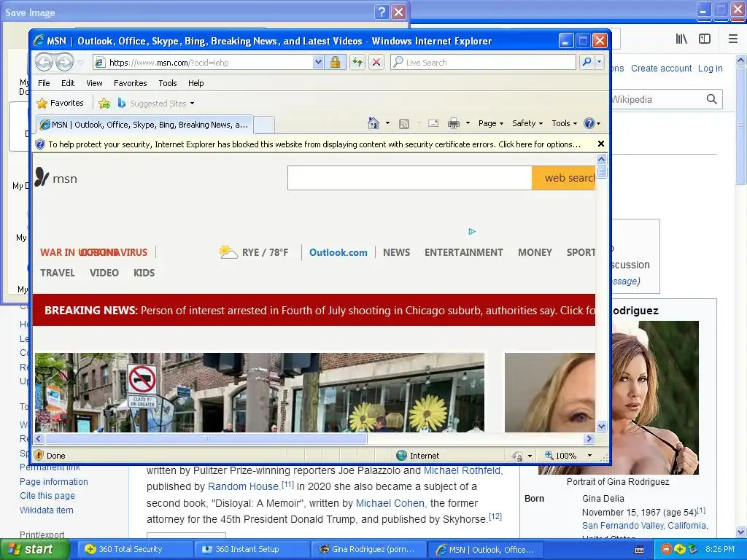Open the recent pages dropdown beside Forward
Viewport: 747px width, 560px height.
click(80, 63)
